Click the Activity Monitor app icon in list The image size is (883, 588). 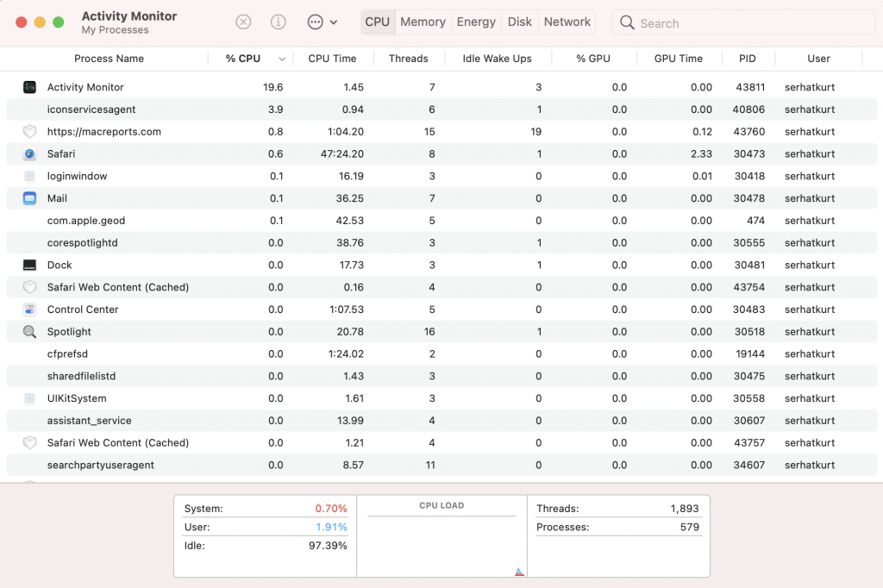(x=29, y=87)
